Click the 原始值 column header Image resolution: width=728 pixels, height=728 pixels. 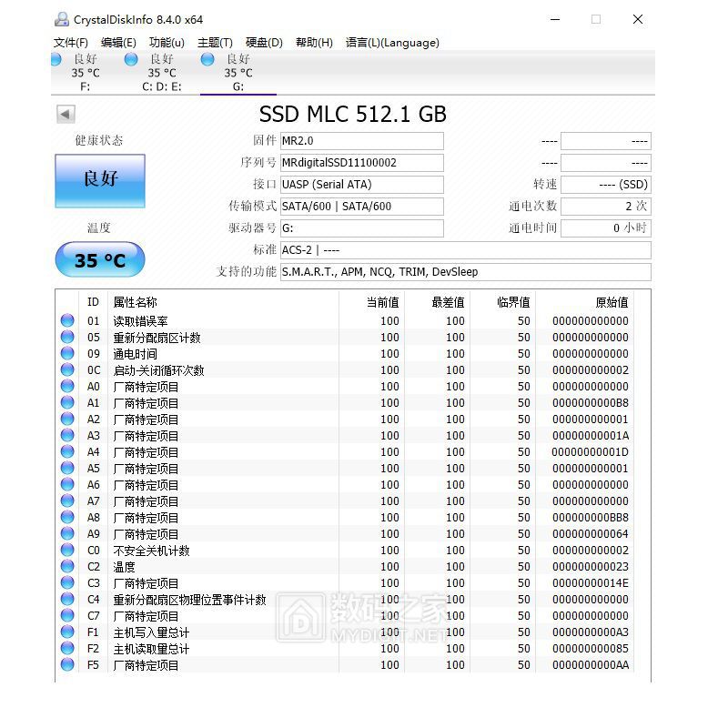click(x=612, y=302)
